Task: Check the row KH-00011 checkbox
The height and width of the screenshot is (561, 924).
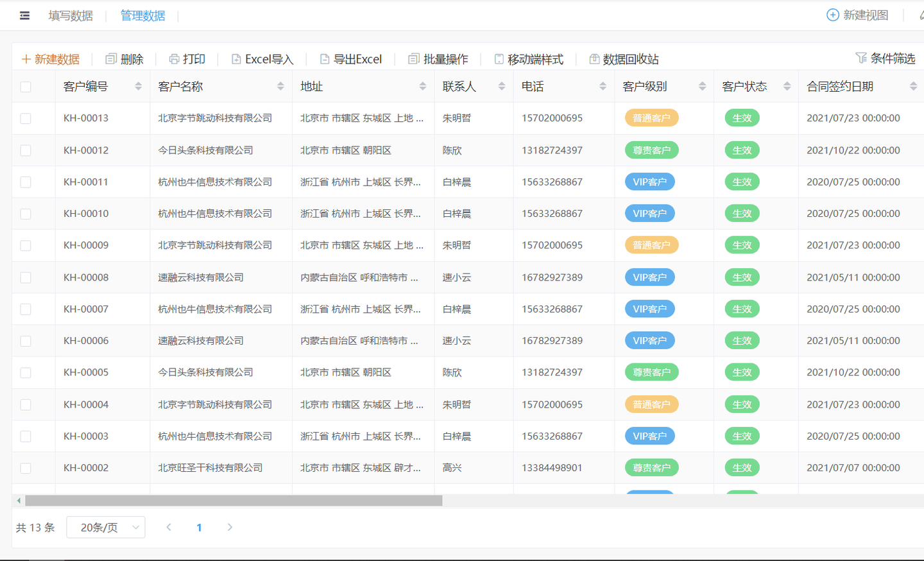Action: 26,182
